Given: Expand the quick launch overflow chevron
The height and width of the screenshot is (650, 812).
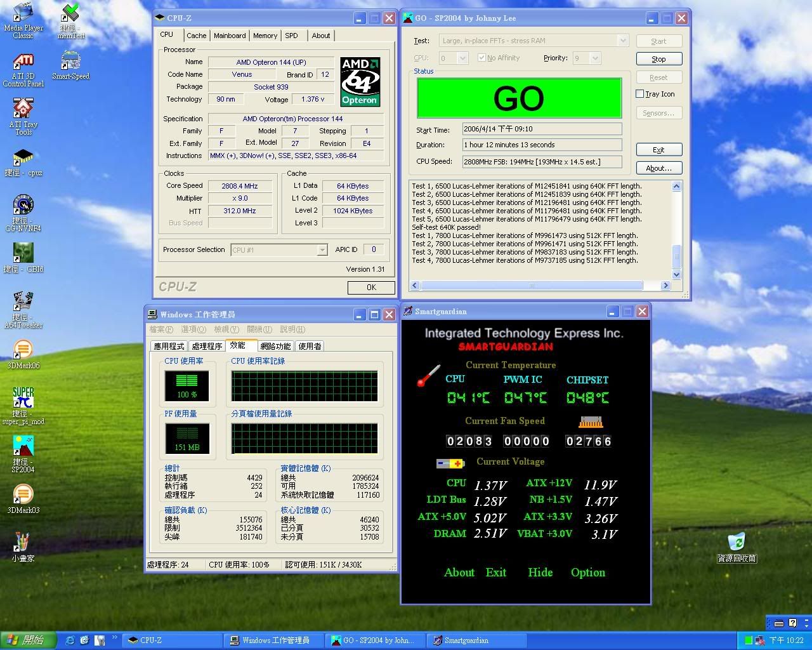Looking at the screenshot, I should [115, 637].
